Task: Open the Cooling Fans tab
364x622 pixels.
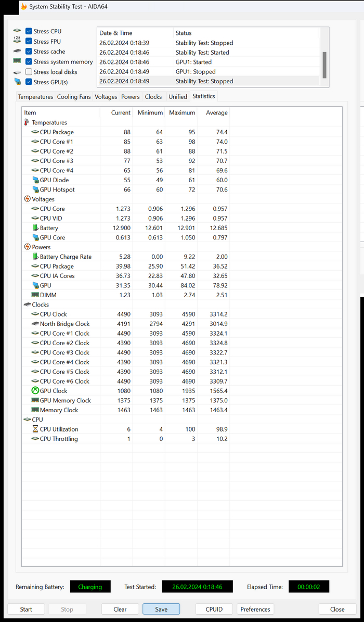Action: (74, 97)
